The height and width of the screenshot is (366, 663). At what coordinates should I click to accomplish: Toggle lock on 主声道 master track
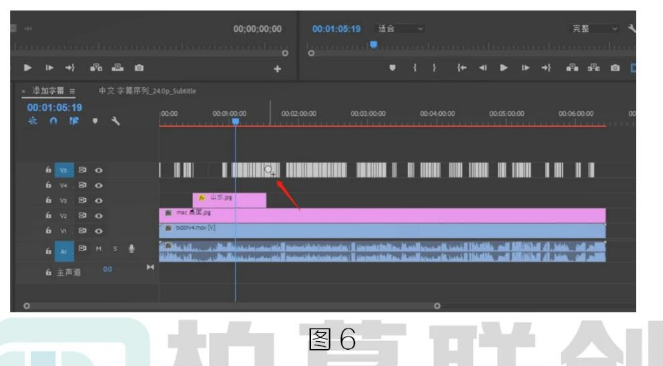click(x=48, y=272)
